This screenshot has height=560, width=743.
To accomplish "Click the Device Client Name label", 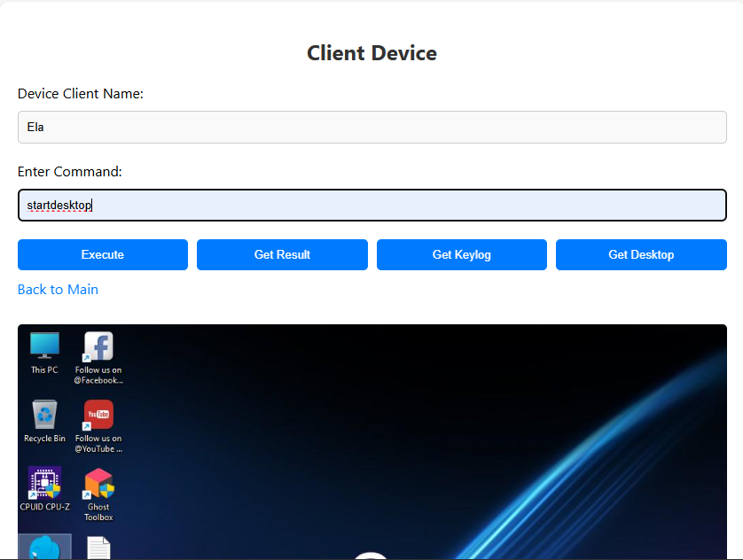I will pyautogui.click(x=81, y=94).
